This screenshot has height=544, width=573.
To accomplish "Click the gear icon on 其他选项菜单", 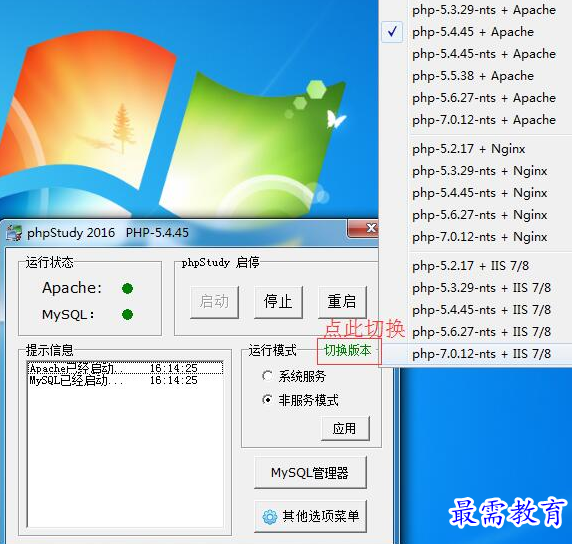I will [x=270, y=517].
